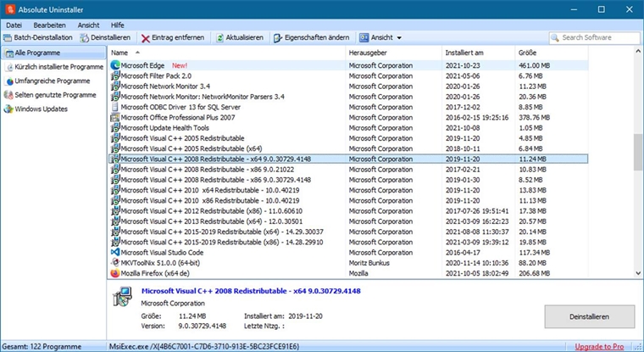Click Eigenschaften ändern toolbar label
This screenshot has width=644, height=352.
pyautogui.click(x=317, y=37)
